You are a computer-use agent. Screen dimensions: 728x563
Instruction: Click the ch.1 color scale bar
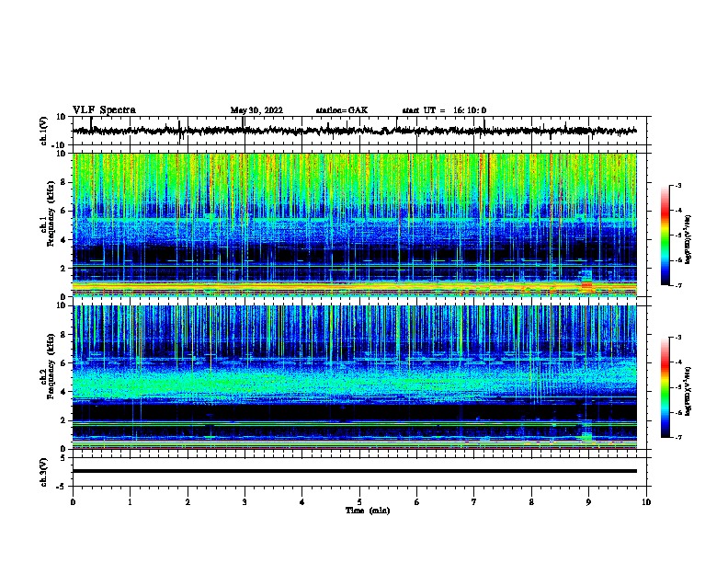(665, 236)
